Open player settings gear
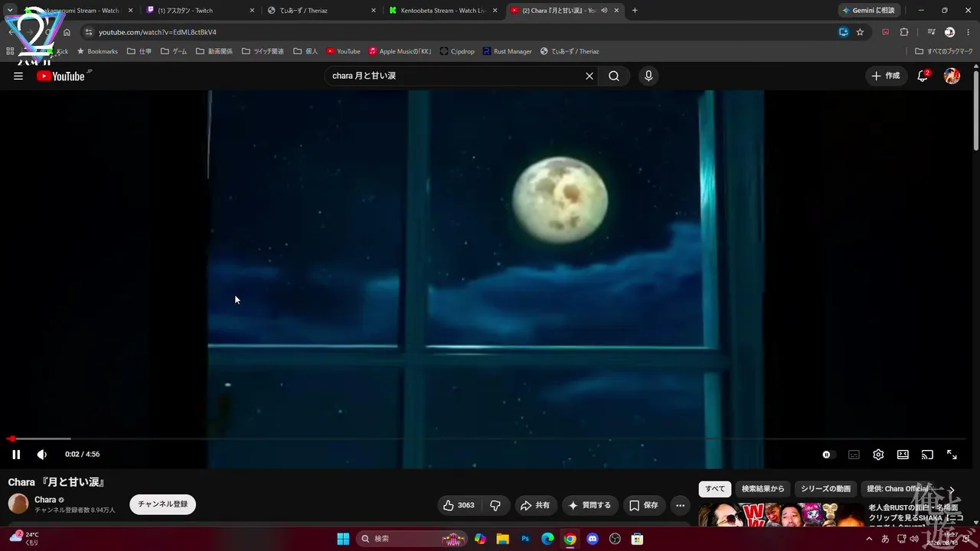The width and height of the screenshot is (980, 551). click(878, 455)
